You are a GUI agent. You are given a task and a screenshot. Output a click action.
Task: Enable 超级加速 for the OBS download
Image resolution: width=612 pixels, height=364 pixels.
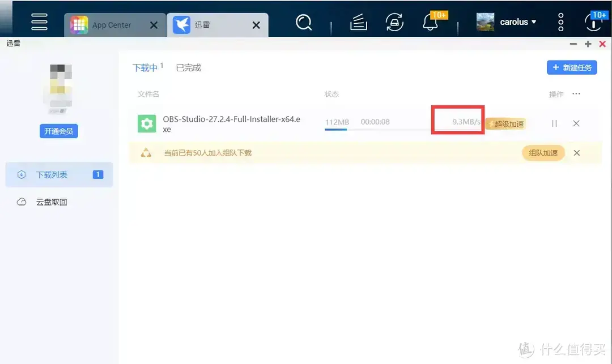(506, 123)
